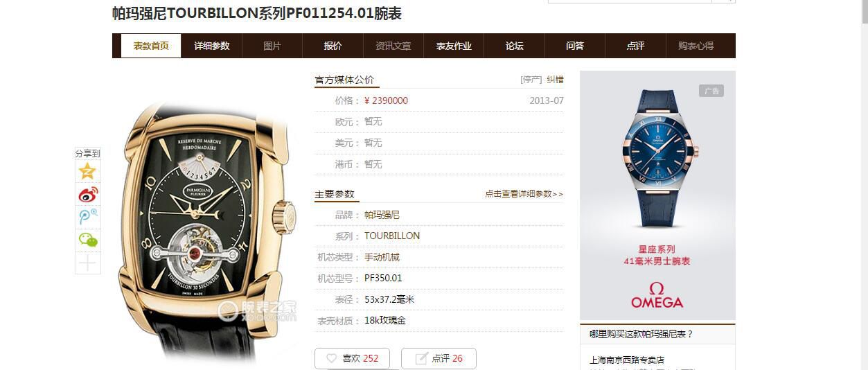Click the 点击查看详细参数 link

pyautogui.click(x=524, y=194)
